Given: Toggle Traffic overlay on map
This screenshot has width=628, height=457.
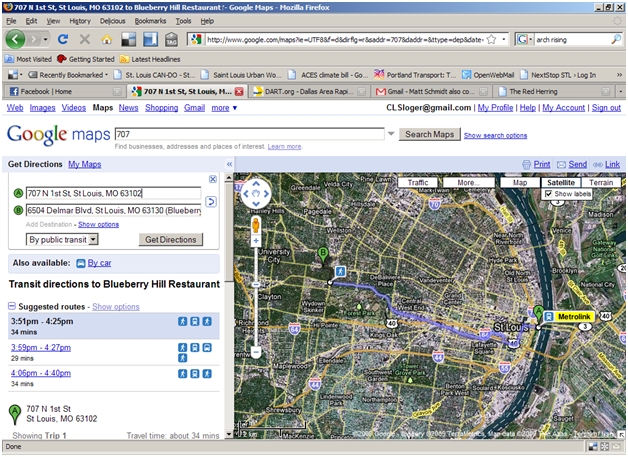Looking at the screenshot, I should click(418, 183).
